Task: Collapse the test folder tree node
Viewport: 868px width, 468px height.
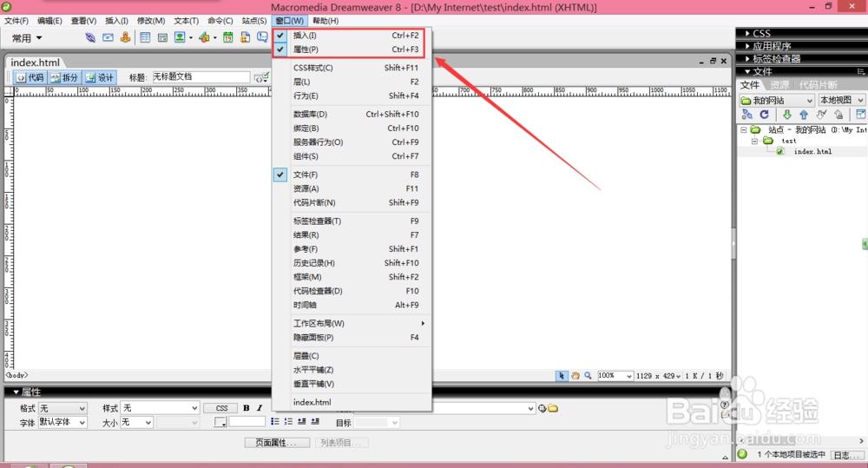Action: click(754, 142)
